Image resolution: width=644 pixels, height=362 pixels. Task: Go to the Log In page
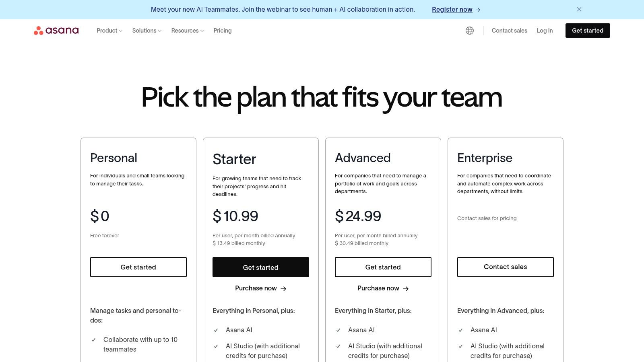click(x=545, y=31)
